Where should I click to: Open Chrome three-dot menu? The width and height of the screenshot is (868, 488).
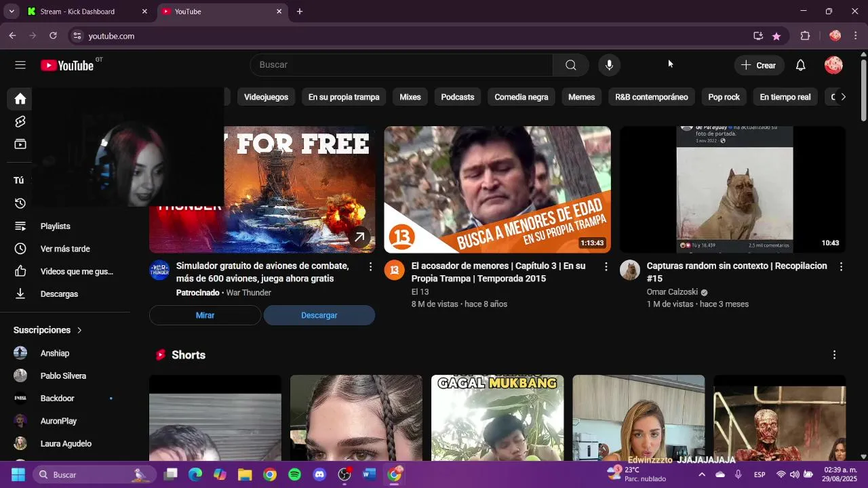coord(855,36)
